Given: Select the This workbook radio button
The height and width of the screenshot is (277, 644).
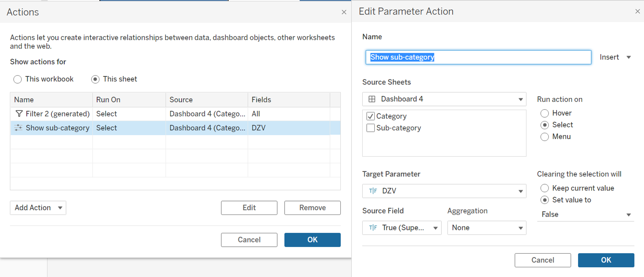Looking at the screenshot, I should point(18,79).
